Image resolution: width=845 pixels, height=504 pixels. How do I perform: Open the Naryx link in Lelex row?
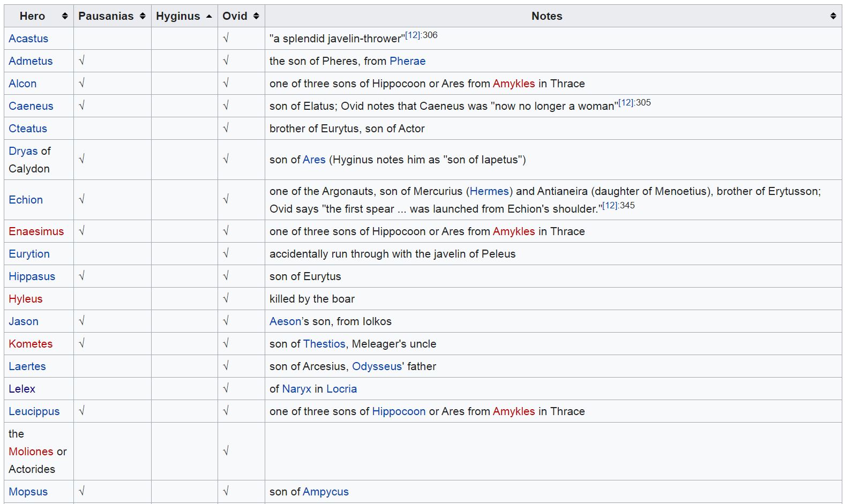click(296, 389)
